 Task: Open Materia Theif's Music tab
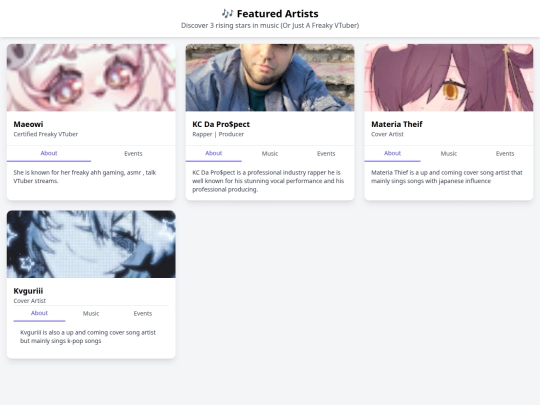coord(449,154)
